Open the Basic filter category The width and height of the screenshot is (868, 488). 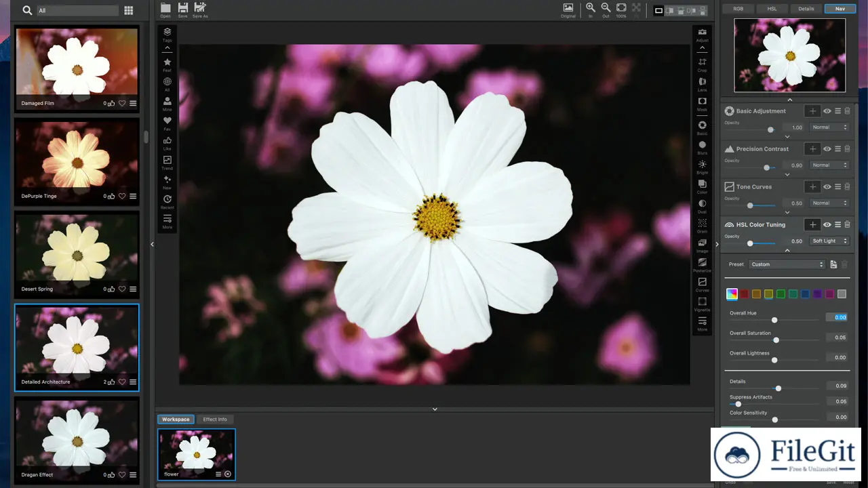tap(702, 127)
